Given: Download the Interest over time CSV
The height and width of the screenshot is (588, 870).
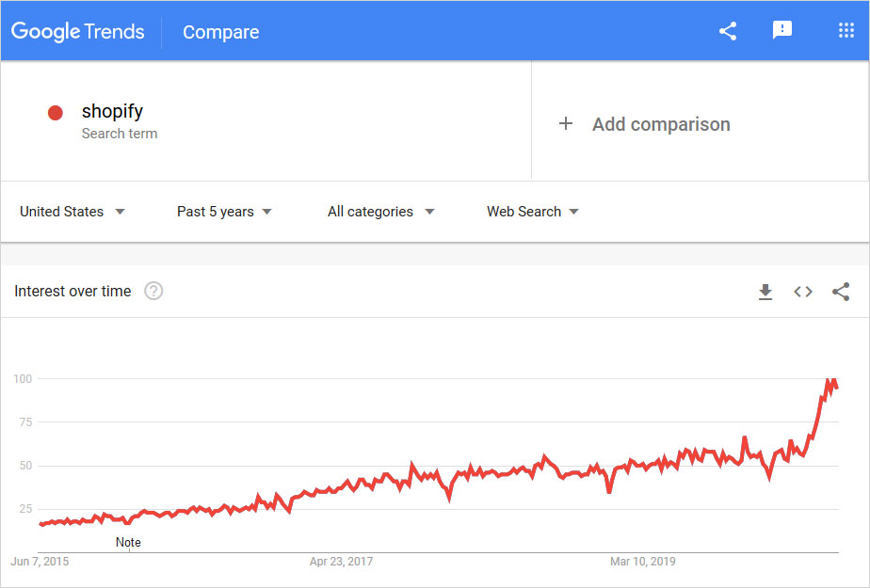Looking at the screenshot, I should tap(765, 292).
